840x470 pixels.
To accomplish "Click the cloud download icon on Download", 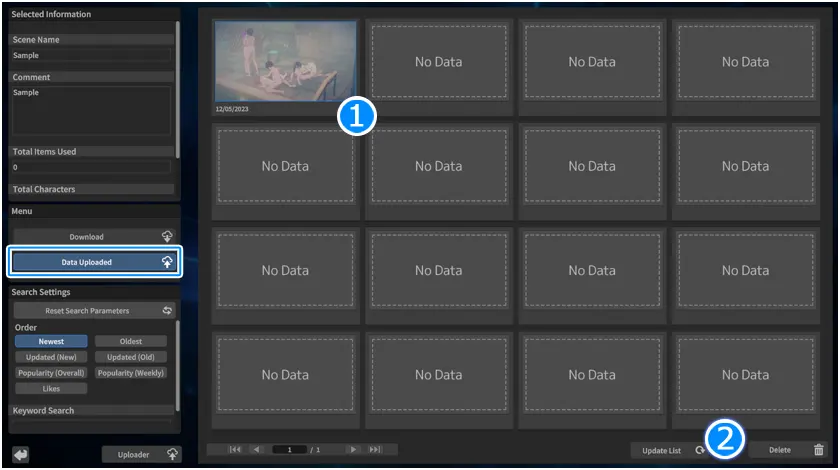I will coord(166,237).
